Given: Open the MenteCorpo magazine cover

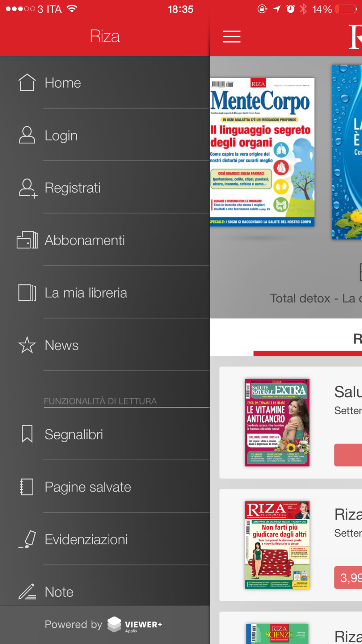Looking at the screenshot, I should [262, 152].
